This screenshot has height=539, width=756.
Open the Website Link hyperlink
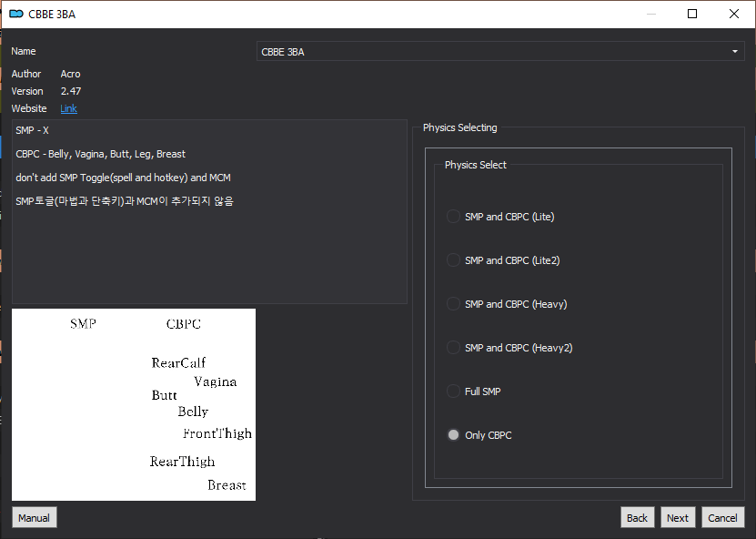[68, 108]
